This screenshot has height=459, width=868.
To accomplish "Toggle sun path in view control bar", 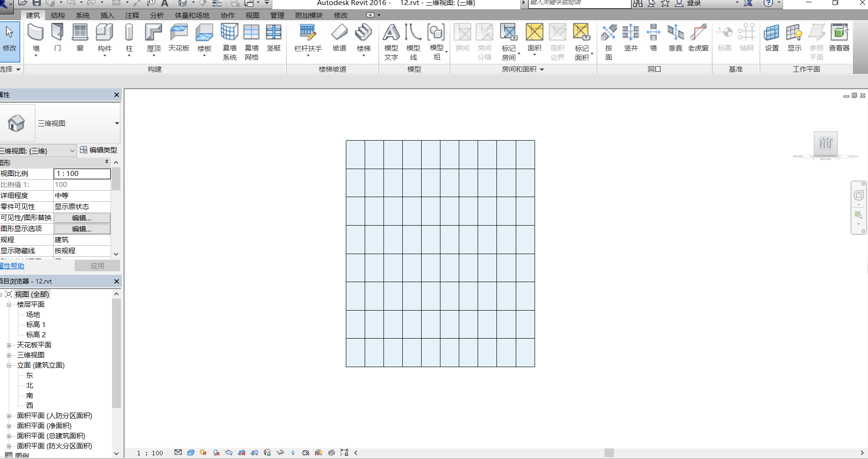I will (203, 453).
